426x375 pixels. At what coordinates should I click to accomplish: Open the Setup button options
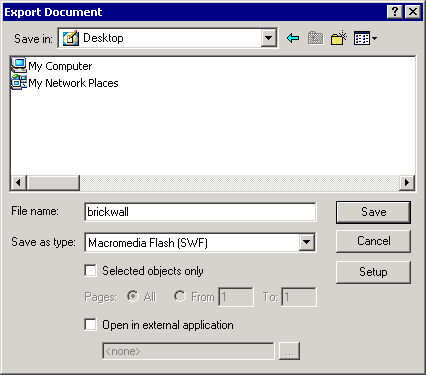(373, 272)
